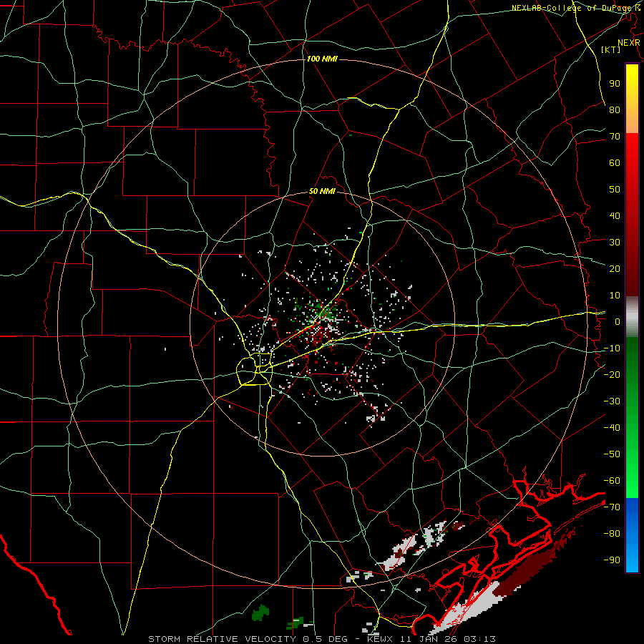Click the "[KT]" units label

(x=611, y=49)
